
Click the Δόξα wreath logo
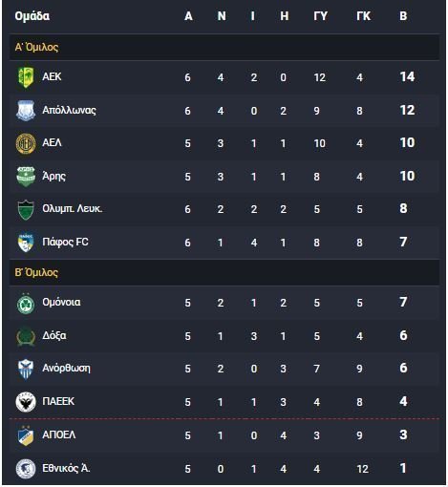pyautogui.click(x=26, y=336)
